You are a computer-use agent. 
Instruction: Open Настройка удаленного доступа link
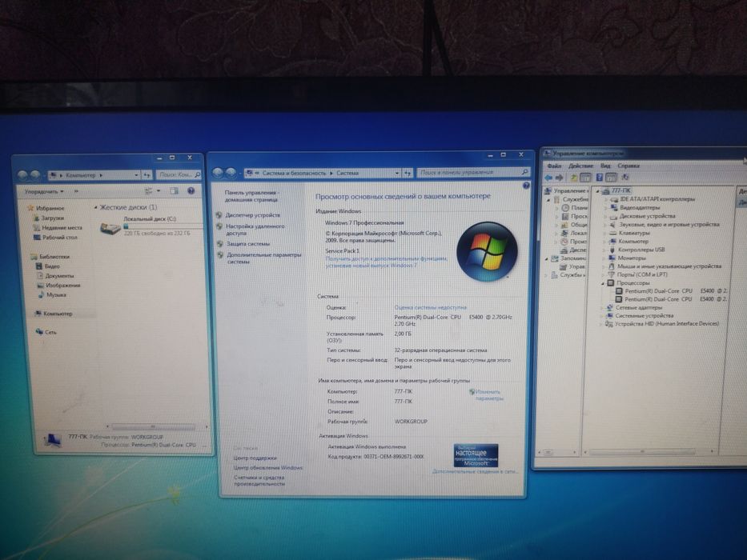tap(255, 230)
